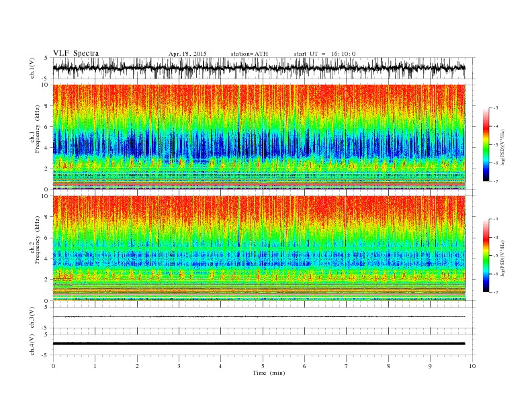Click the ch.1 spectrogram panel

(x=259, y=137)
